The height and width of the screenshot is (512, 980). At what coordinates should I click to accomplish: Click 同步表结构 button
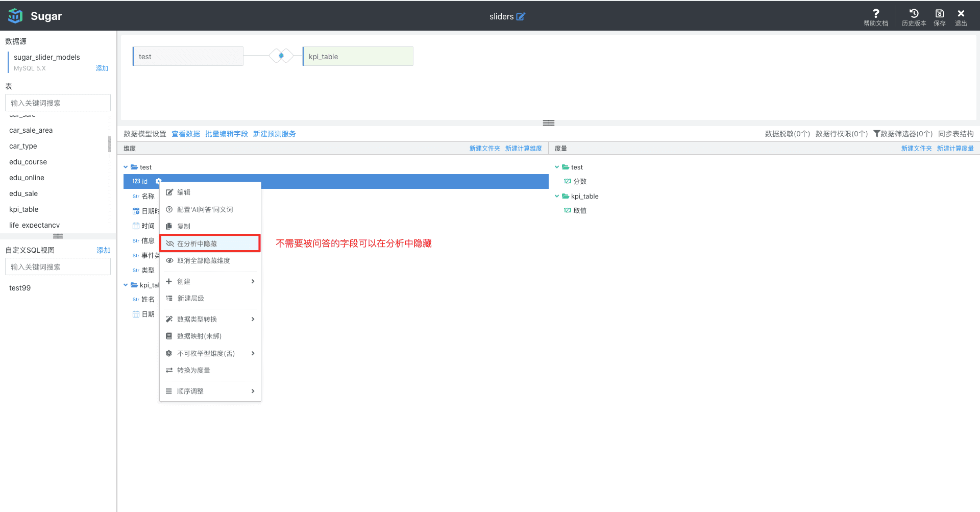956,134
